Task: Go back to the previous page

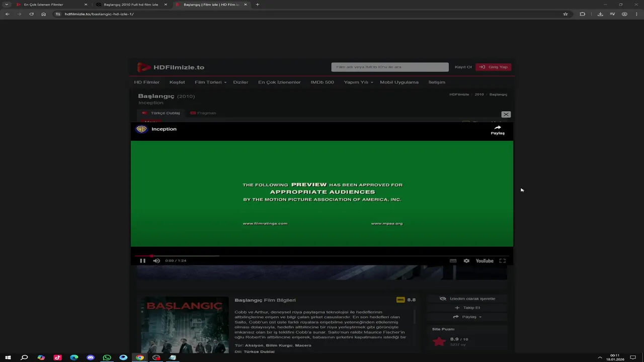Action: pos(8,14)
